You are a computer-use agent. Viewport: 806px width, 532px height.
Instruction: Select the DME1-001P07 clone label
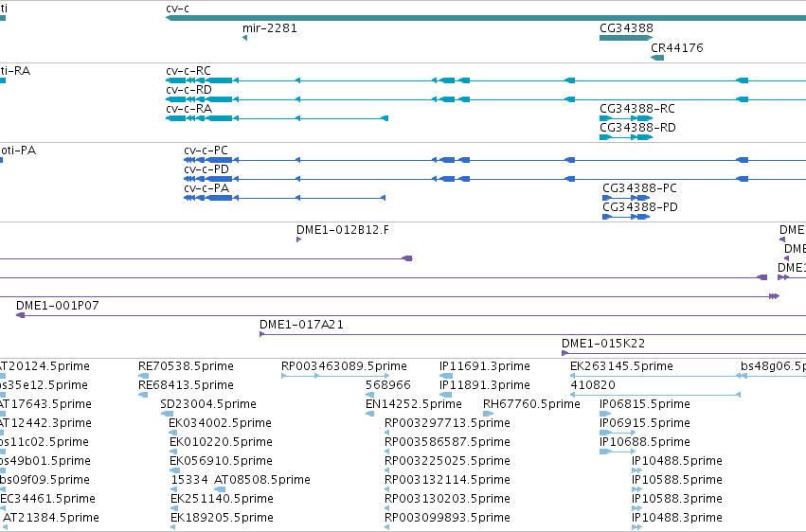coord(58,306)
